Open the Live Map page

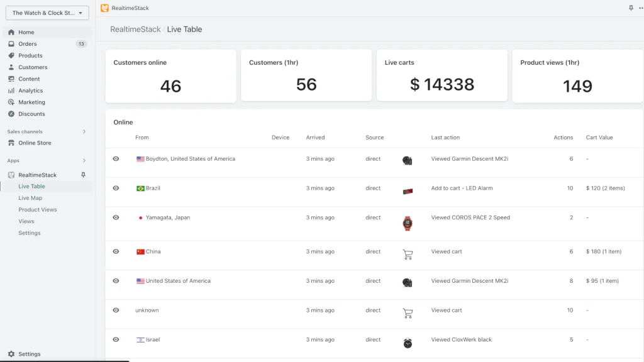pos(30,198)
